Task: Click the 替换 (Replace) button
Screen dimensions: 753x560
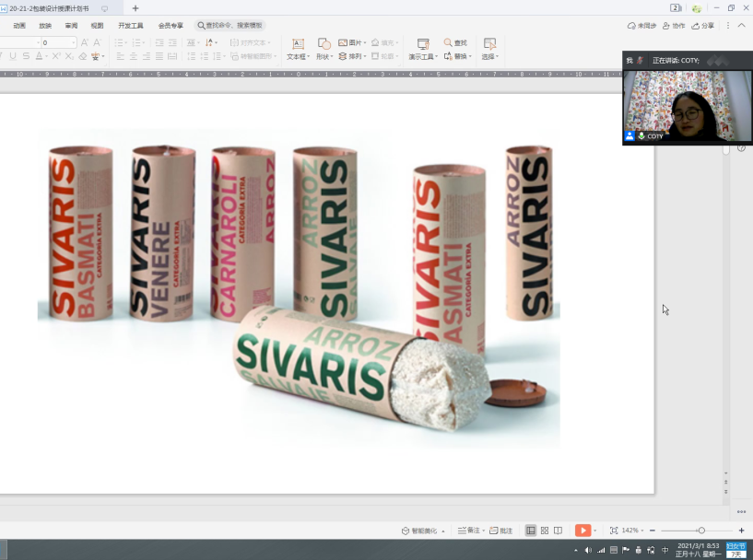Action: click(x=457, y=56)
